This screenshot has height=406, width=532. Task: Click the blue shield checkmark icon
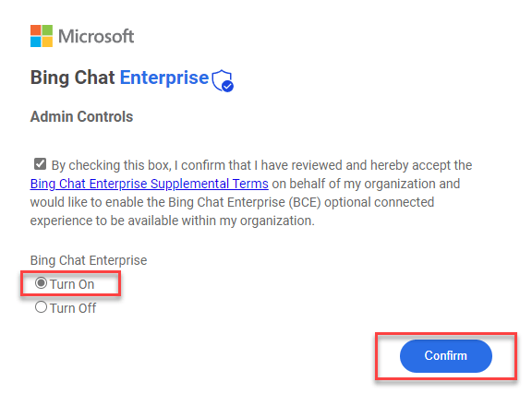[223, 80]
